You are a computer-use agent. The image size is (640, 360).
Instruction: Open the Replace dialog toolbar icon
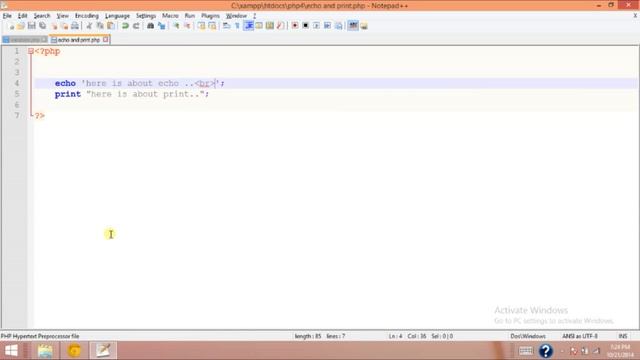[162, 26]
